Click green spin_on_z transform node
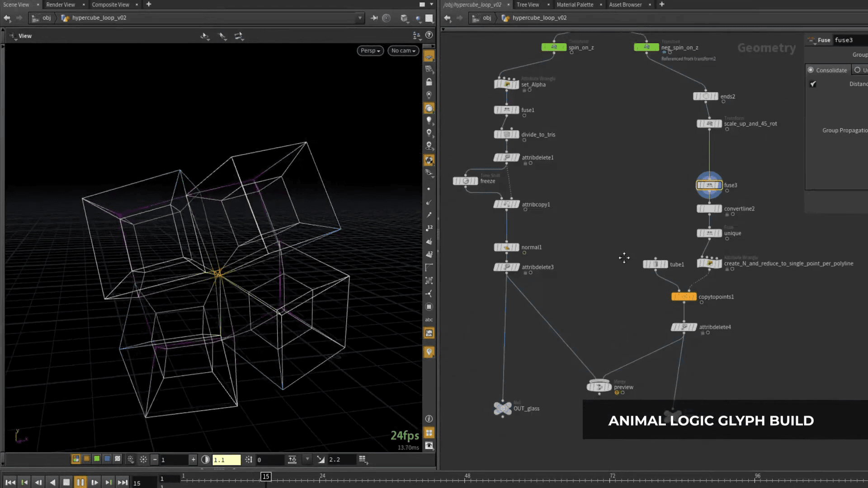This screenshot has height=488, width=868. click(x=554, y=47)
